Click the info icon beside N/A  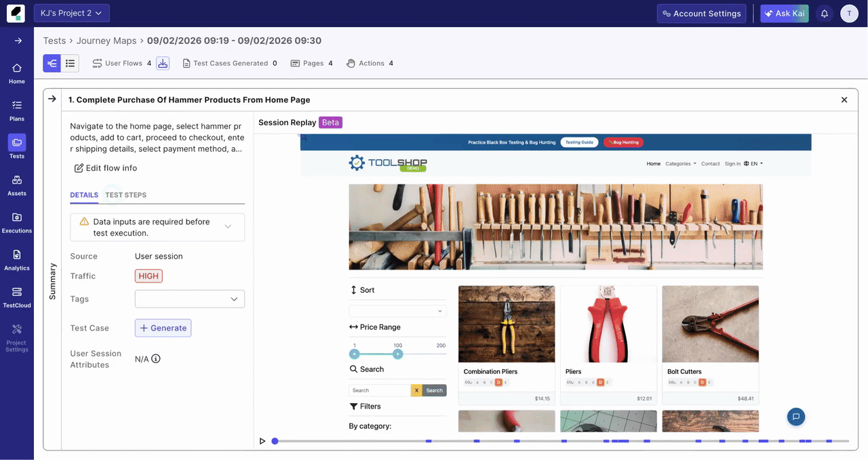point(156,359)
